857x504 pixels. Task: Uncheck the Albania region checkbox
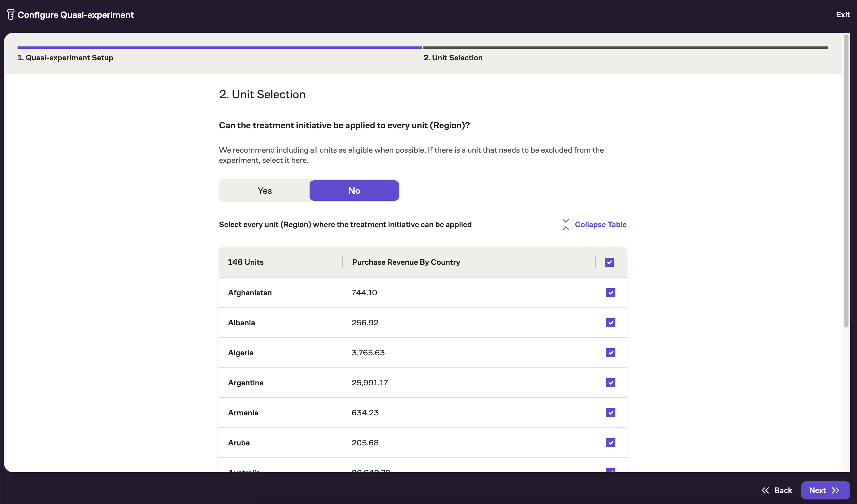coord(610,323)
